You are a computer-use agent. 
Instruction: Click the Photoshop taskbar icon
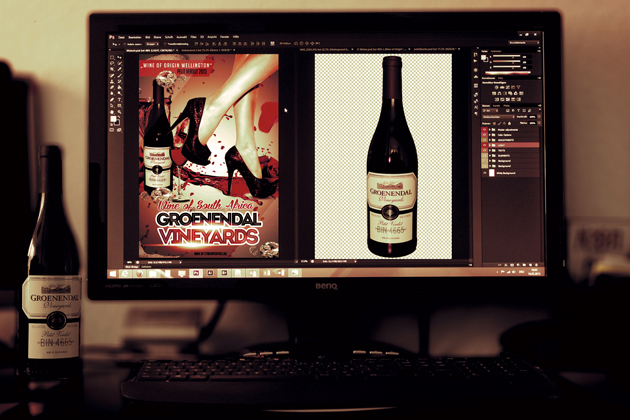pos(196,273)
